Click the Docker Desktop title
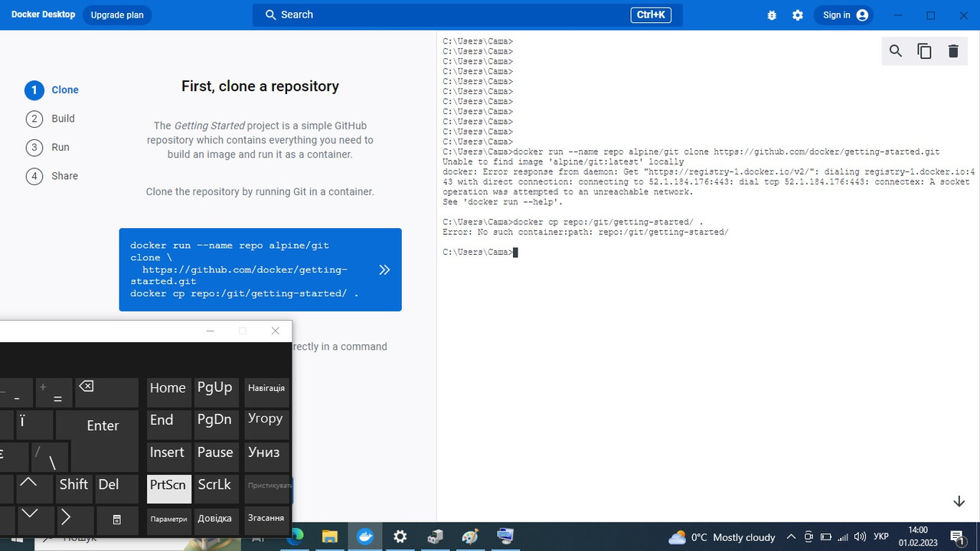Image resolution: width=980 pixels, height=551 pixels. (x=43, y=15)
